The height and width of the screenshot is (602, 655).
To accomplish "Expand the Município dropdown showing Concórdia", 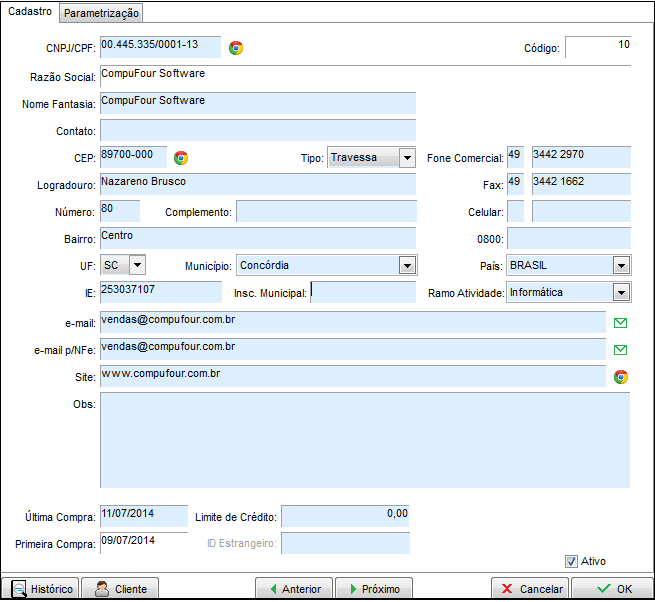I will pos(407,265).
